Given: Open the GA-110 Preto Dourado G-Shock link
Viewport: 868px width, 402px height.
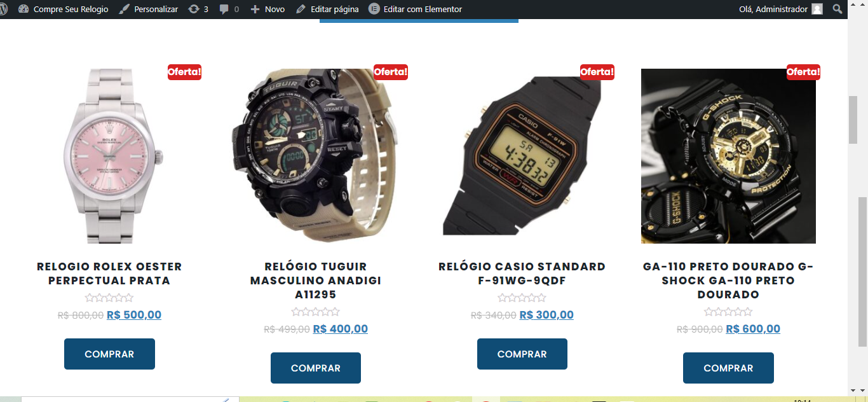Looking at the screenshot, I should [x=728, y=281].
